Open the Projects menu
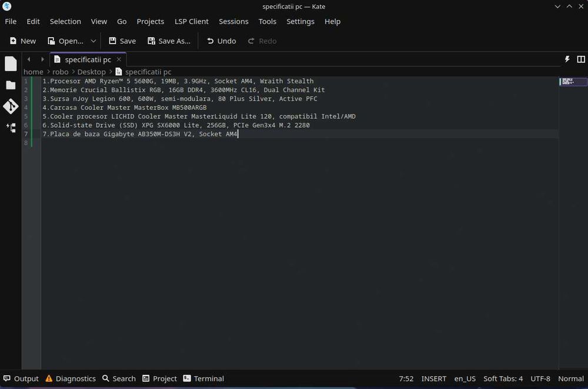The image size is (588, 389). [x=151, y=21]
